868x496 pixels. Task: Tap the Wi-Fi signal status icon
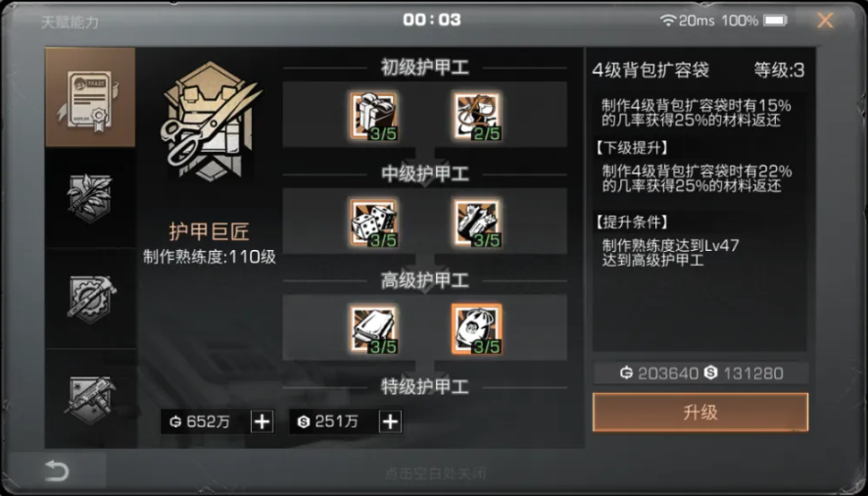coord(668,21)
